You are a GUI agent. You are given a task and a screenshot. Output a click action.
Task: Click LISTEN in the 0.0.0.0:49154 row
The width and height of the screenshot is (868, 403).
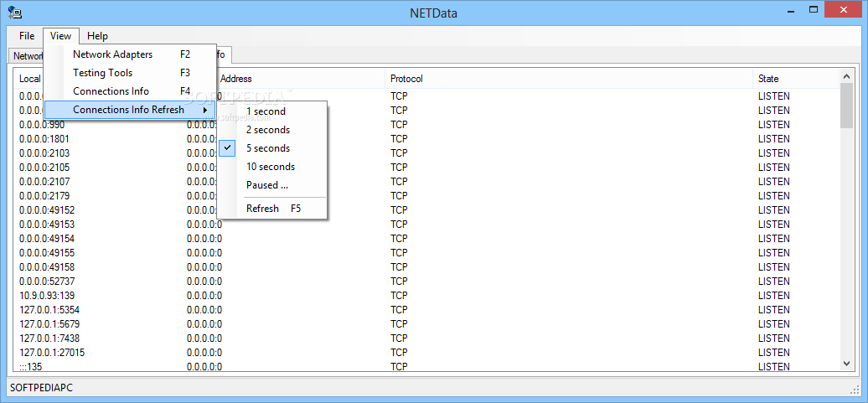pyautogui.click(x=774, y=239)
